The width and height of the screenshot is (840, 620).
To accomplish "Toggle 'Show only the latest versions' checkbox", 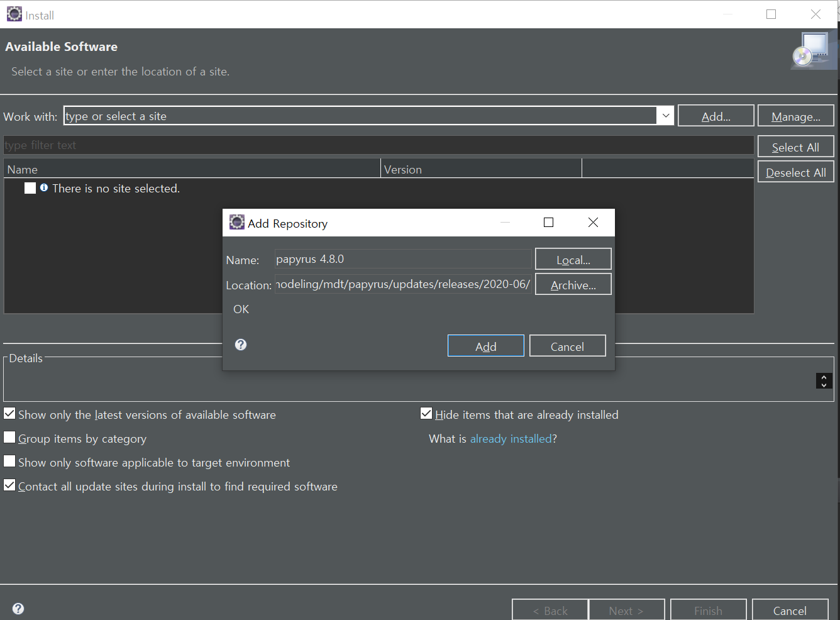I will [x=9, y=414].
